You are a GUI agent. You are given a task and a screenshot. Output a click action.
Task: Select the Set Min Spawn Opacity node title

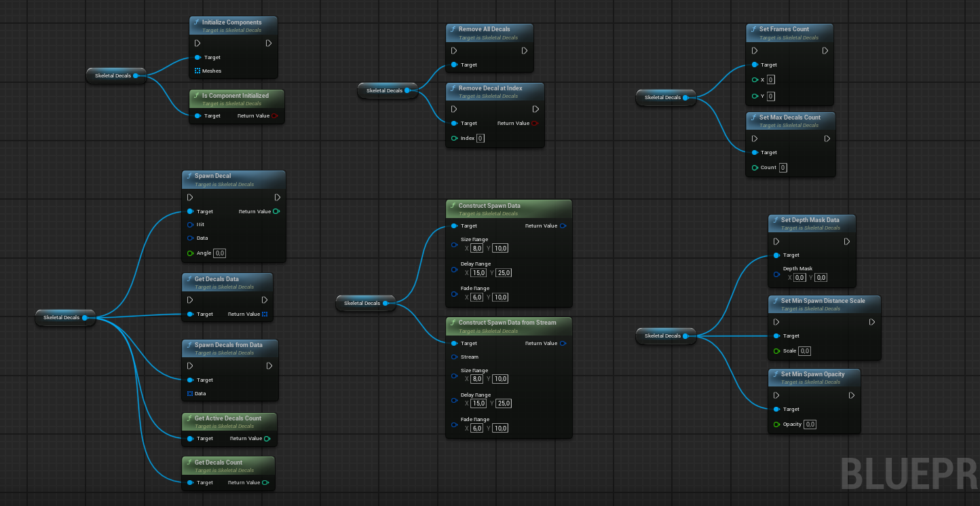(813, 374)
